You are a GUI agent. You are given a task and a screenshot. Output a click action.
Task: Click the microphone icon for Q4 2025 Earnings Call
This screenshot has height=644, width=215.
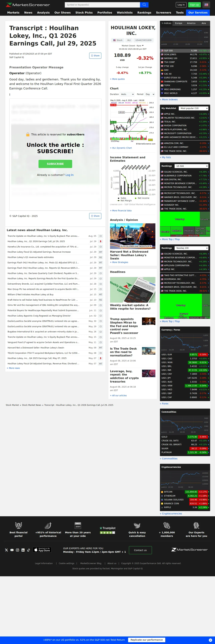pos(101,358)
